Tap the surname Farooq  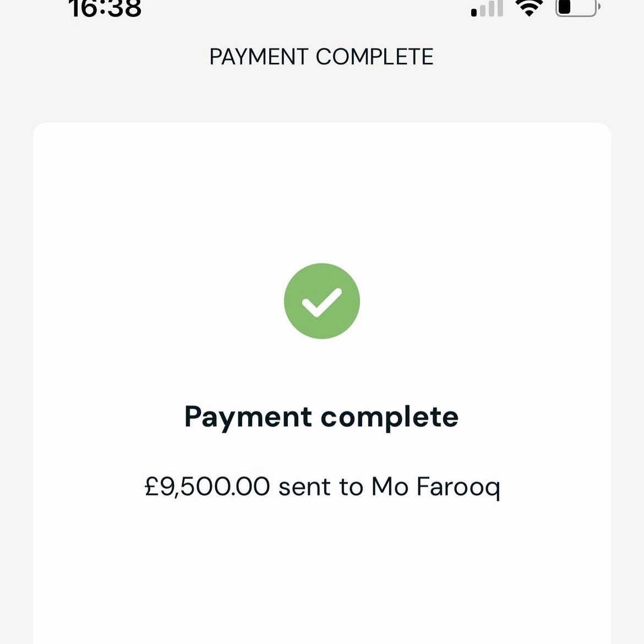pyautogui.click(x=459, y=487)
